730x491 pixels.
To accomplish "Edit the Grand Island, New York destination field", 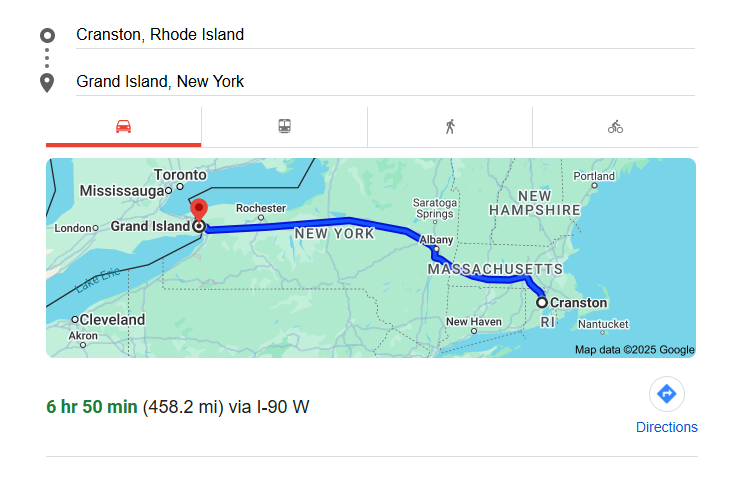I will [x=380, y=82].
